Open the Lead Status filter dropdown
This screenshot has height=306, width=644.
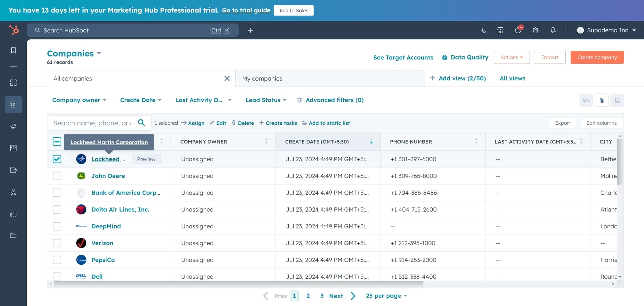point(266,100)
